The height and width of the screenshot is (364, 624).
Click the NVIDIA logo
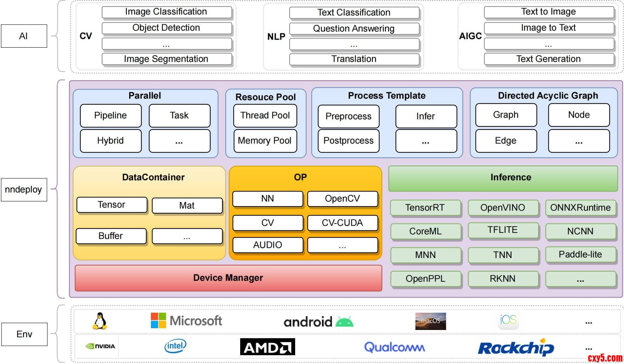pyautogui.click(x=101, y=346)
